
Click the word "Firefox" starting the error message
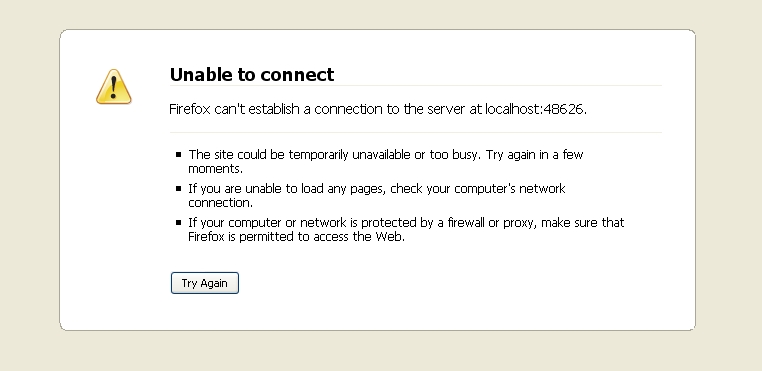(x=190, y=109)
